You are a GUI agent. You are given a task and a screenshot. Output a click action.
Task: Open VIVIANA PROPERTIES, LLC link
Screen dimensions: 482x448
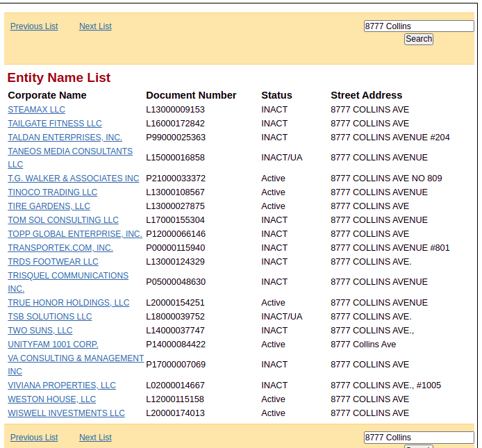click(62, 385)
